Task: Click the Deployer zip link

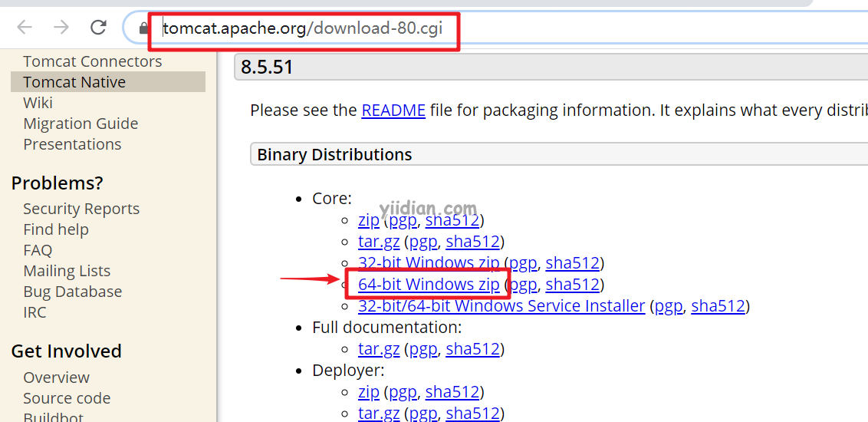Action: [x=368, y=392]
